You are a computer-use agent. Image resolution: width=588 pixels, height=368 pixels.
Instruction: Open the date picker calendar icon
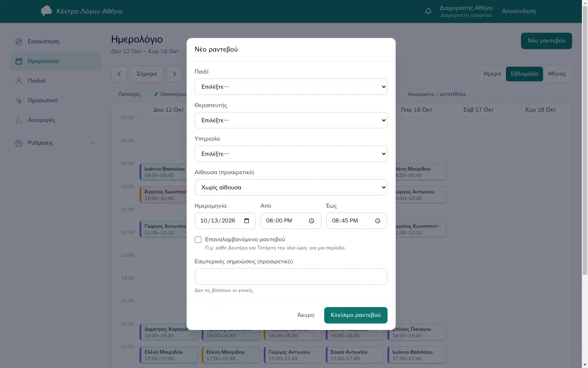(247, 221)
